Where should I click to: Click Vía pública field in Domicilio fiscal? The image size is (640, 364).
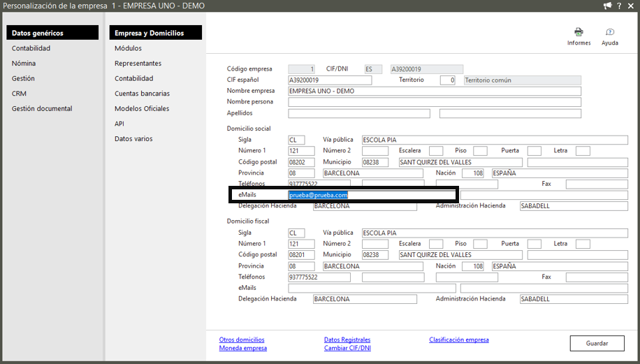495,233
